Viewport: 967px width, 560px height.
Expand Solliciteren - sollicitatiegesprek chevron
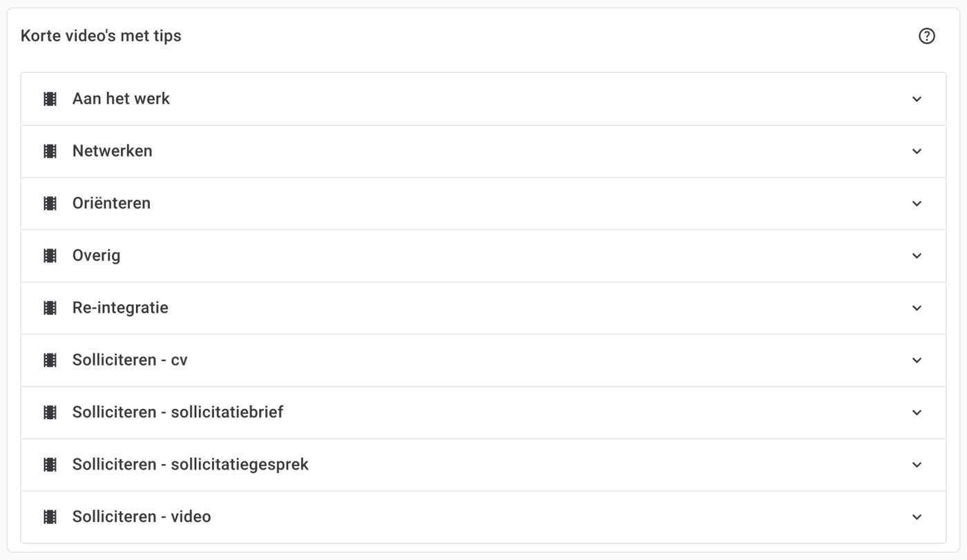(x=917, y=465)
